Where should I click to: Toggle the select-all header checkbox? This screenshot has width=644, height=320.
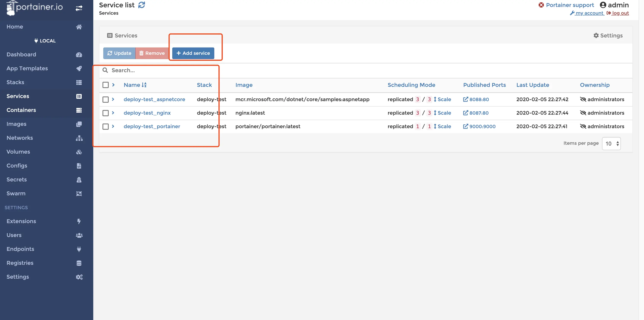(x=105, y=85)
